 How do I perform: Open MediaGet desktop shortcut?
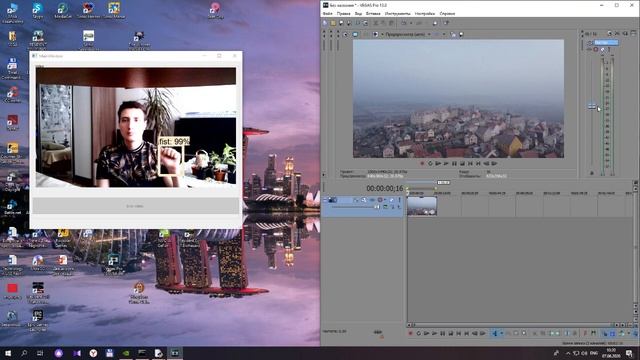coord(62,11)
